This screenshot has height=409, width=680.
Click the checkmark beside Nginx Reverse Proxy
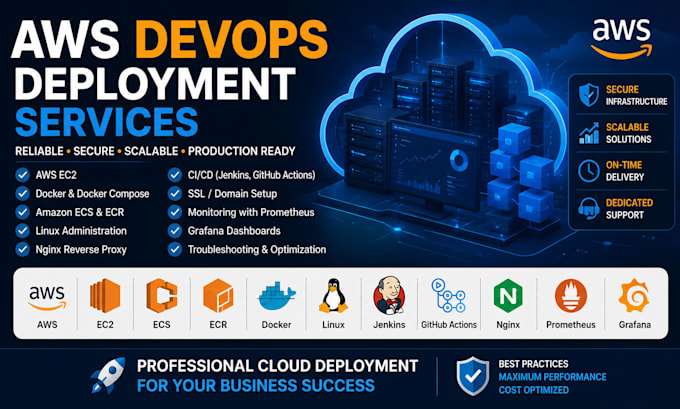(x=22, y=249)
